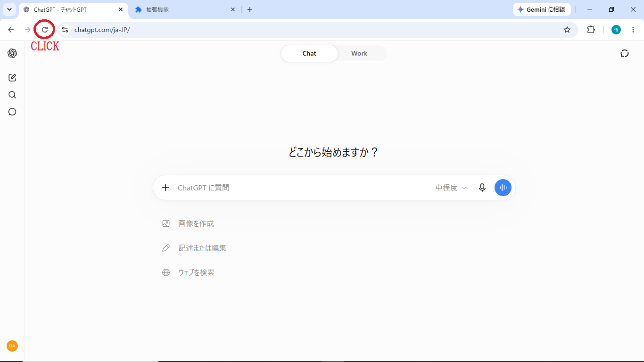
Task: Choose the 画像を作成 suggestion
Action: tap(196, 223)
